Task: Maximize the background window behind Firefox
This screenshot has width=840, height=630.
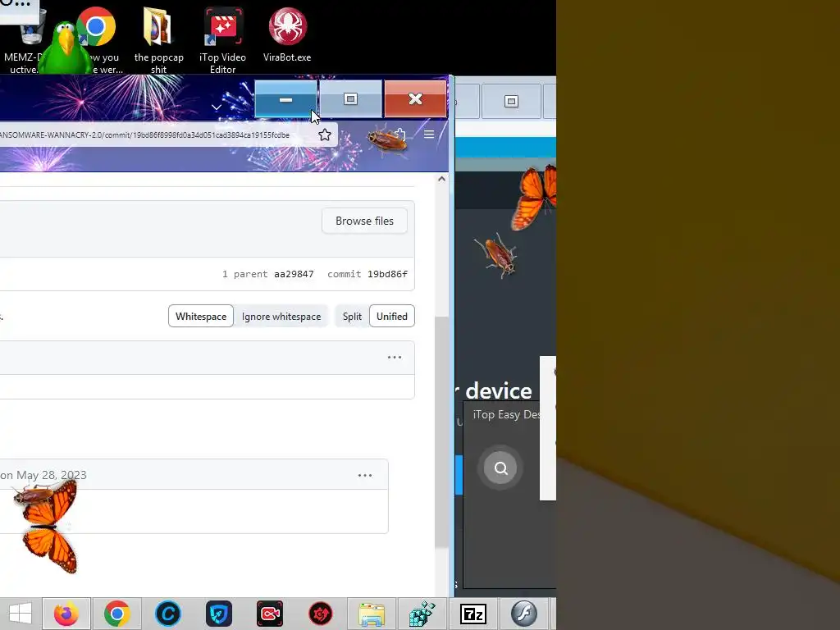Action: [x=511, y=101]
